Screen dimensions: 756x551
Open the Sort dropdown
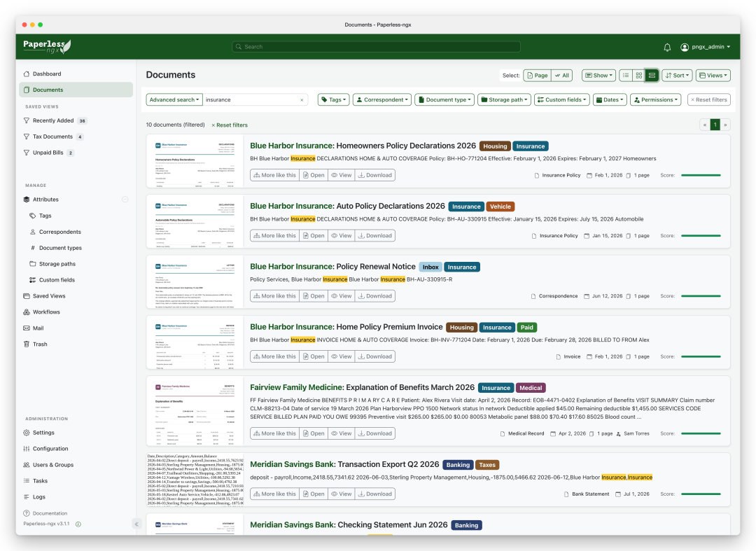tap(678, 75)
